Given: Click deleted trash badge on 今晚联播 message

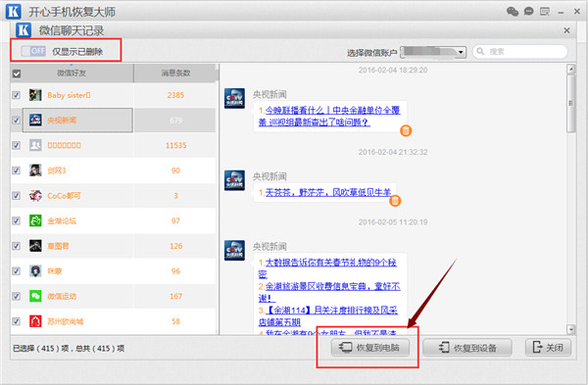Looking at the screenshot, I should tap(406, 131).
